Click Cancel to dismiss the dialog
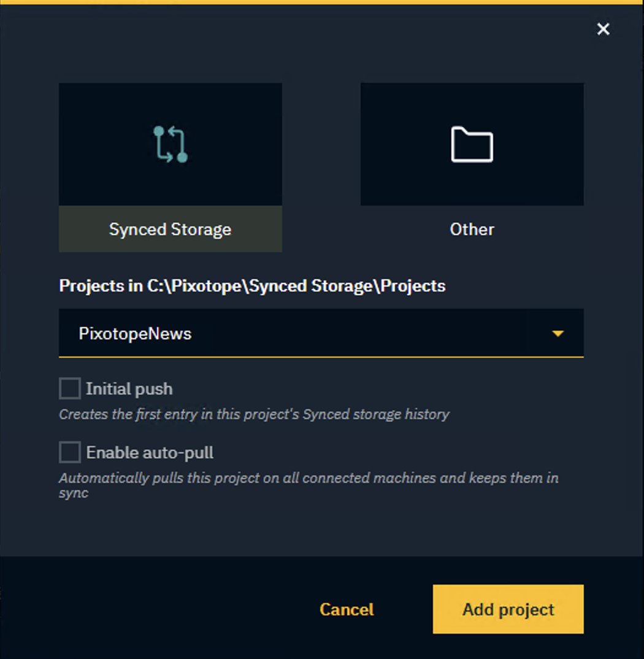 point(347,609)
